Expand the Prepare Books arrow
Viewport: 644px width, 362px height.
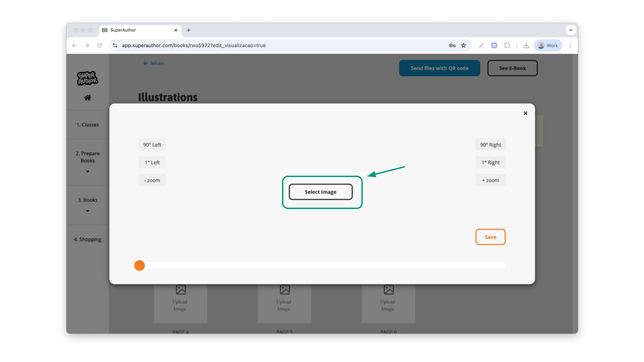click(88, 172)
